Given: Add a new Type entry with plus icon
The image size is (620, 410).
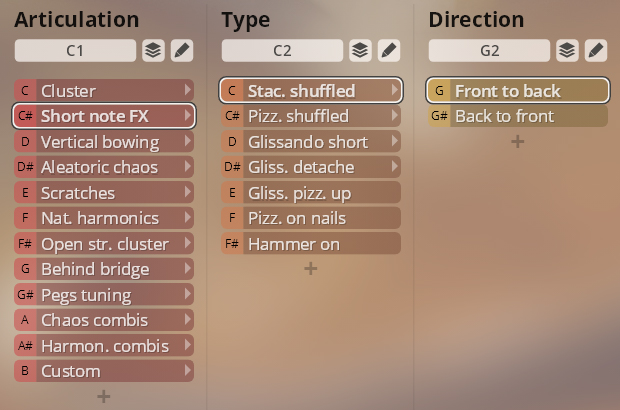Looking at the screenshot, I should click(x=310, y=269).
